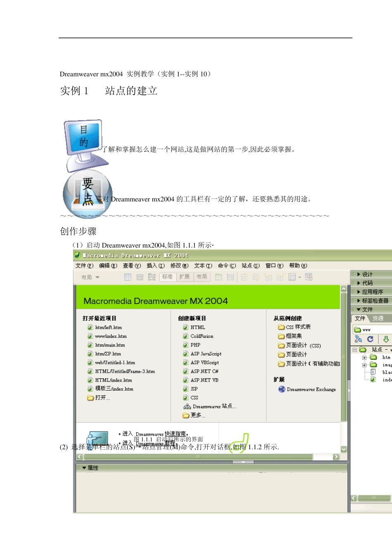392x555 pixels.
Task: Click Insert Column to the Left icon
Action: point(268,277)
